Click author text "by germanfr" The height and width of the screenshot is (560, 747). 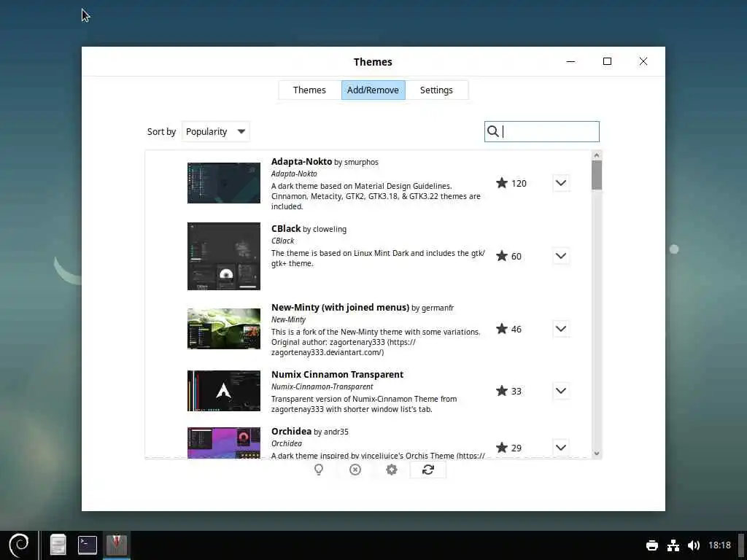click(433, 308)
